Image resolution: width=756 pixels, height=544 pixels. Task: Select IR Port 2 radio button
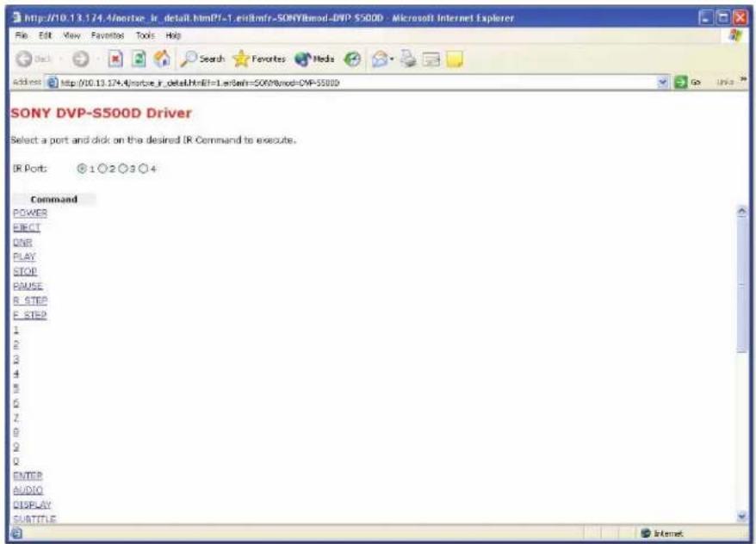[x=102, y=169]
